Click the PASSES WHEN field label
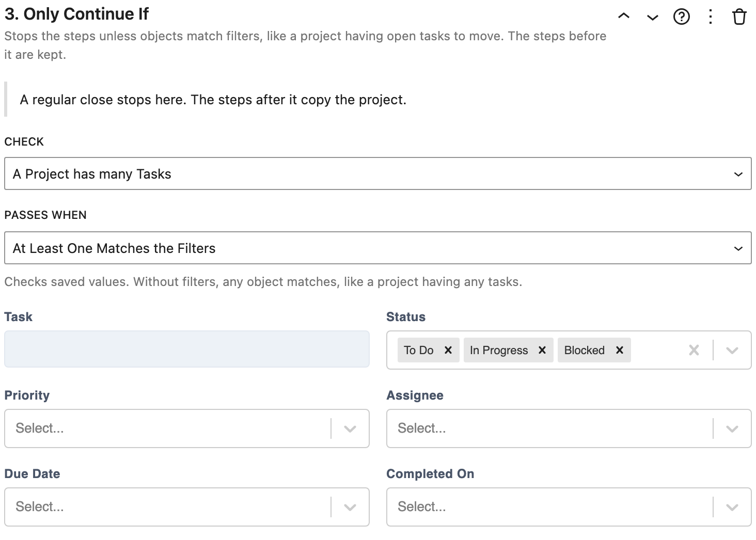The width and height of the screenshot is (756, 540). click(45, 215)
